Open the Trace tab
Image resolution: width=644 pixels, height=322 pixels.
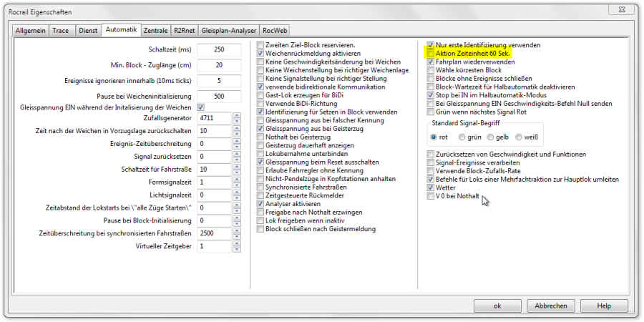(61, 30)
